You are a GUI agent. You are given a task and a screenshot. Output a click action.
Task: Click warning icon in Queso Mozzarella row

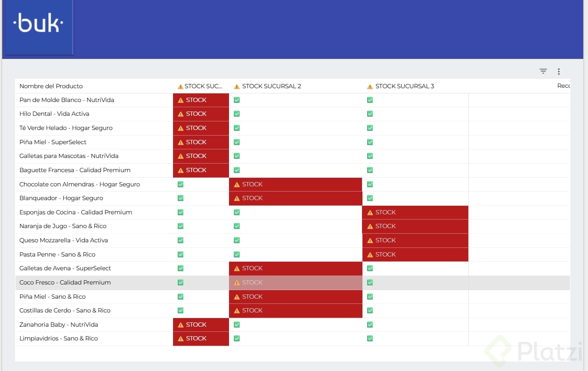(370, 241)
